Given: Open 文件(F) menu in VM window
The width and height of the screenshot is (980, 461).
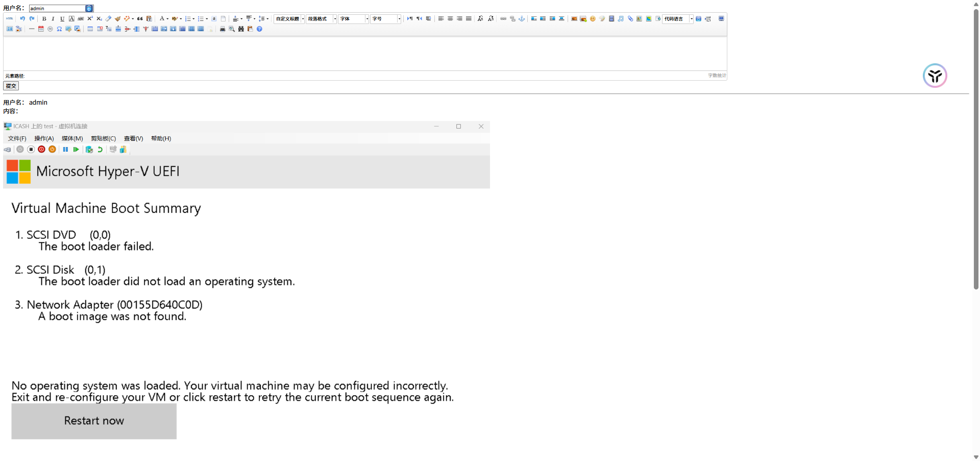Looking at the screenshot, I should tap(17, 138).
